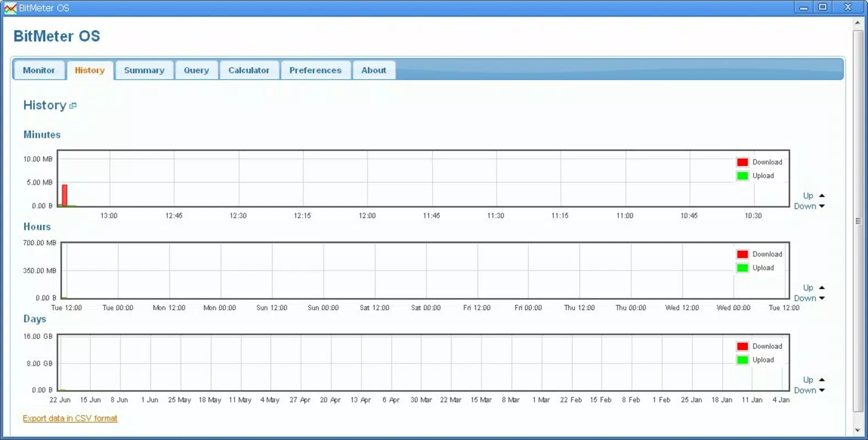
Task: Click green Upload swatch in Days legend
Action: click(x=743, y=360)
